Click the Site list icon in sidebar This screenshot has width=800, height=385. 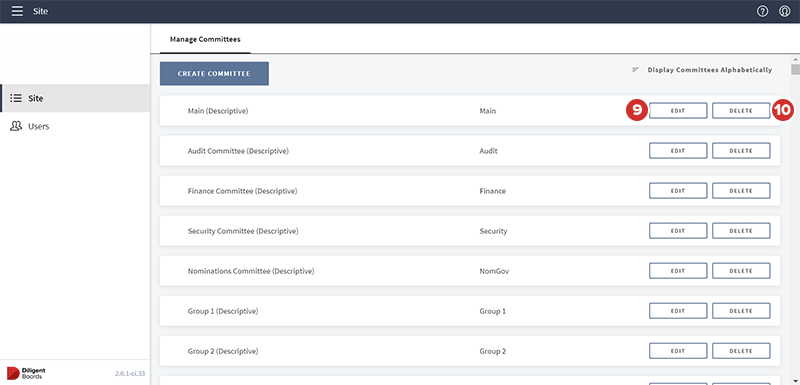16,98
